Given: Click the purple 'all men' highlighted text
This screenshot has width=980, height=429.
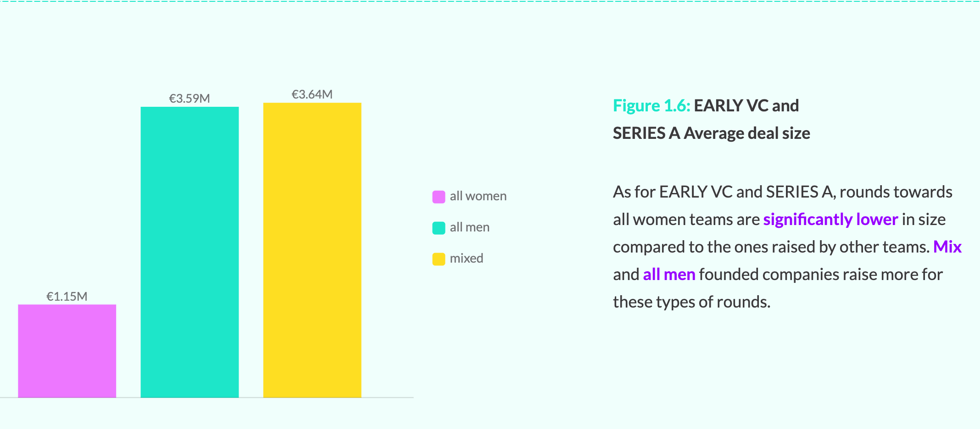Looking at the screenshot, I should (x=669, y=275).
